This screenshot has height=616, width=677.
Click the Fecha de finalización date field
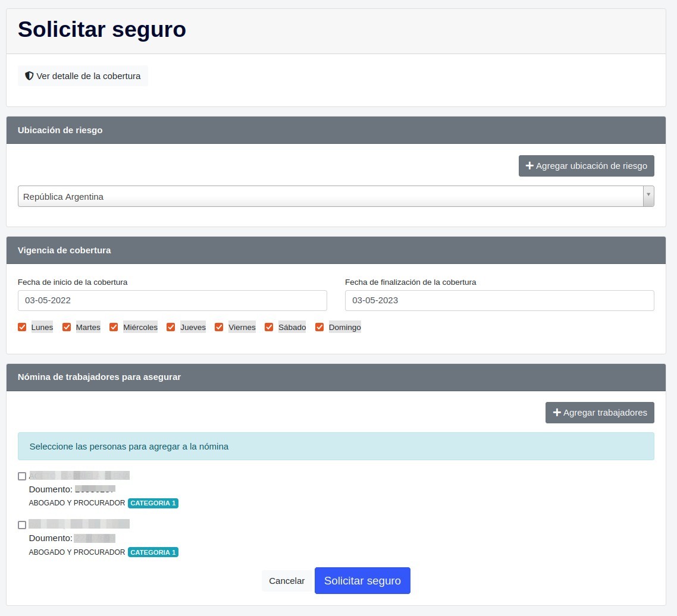(499, 300)
